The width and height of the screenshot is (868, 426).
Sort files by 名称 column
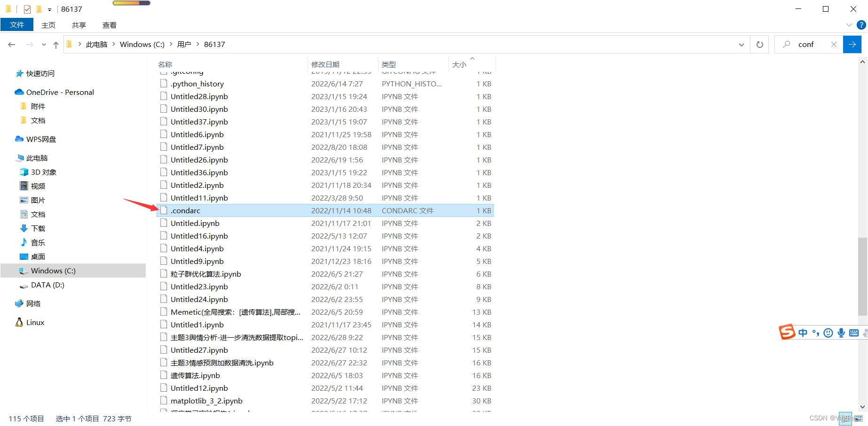[x=165, y=64]
